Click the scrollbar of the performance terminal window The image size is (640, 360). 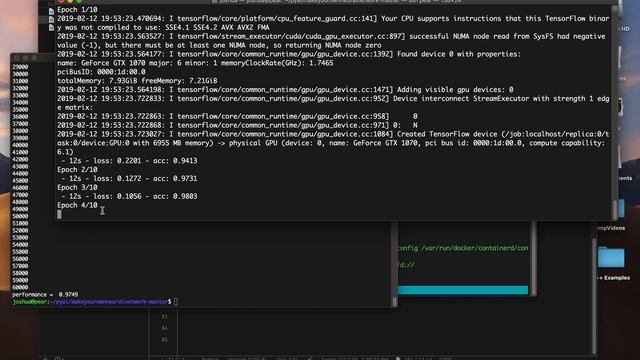coord(394,302)
